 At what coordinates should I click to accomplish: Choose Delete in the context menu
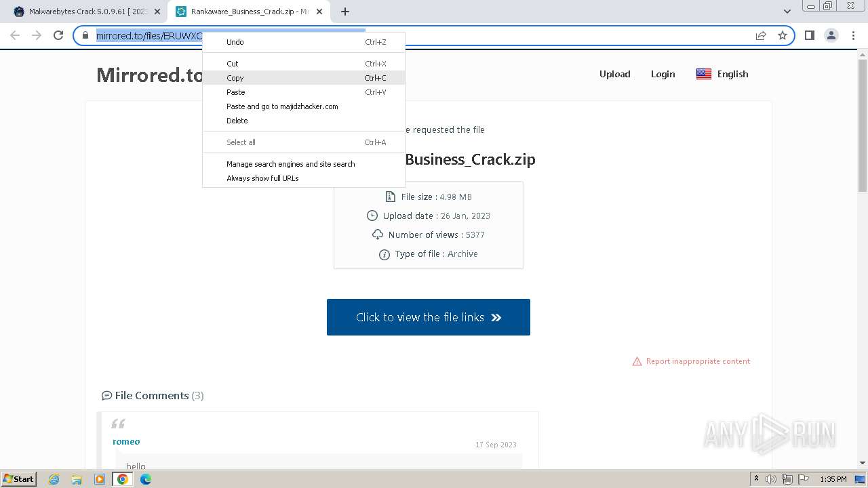click(x=304, y=121)
